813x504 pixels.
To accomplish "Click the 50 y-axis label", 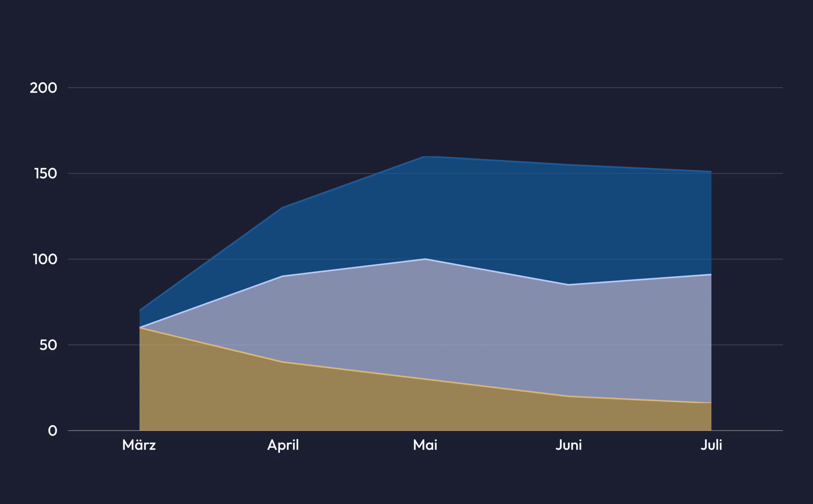I will pos(48,345).
